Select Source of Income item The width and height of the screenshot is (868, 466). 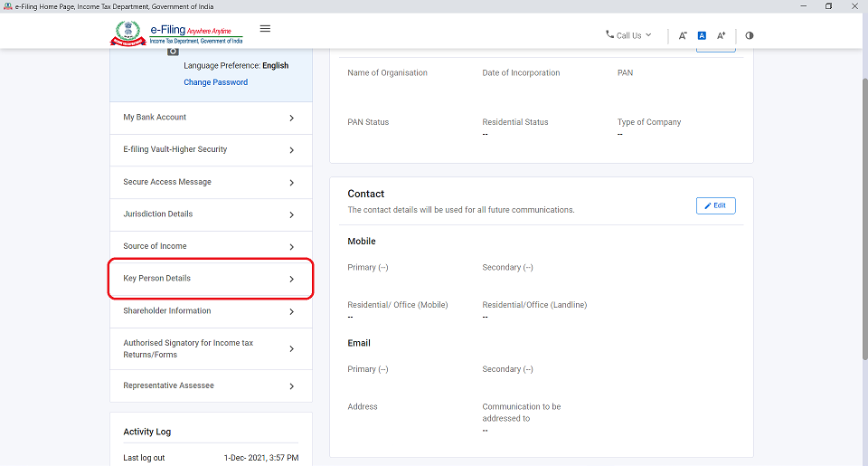pos(210,246)
